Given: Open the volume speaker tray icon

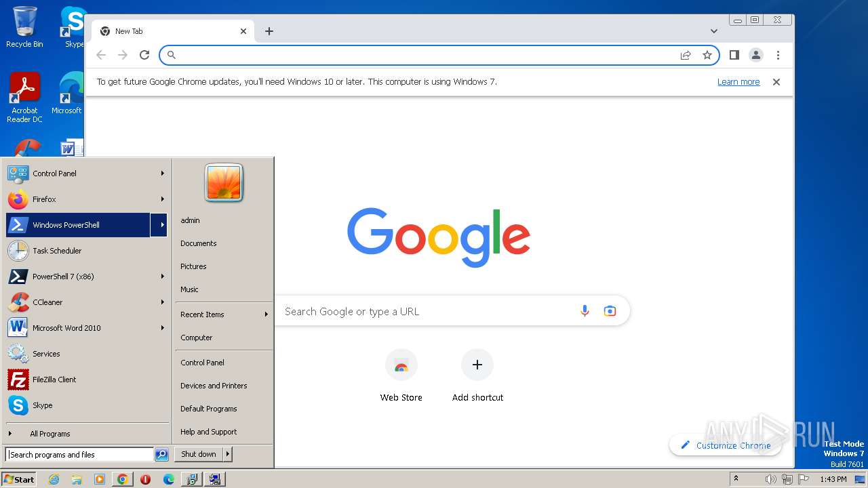Looking at the screenshot, I should point(771,479).
